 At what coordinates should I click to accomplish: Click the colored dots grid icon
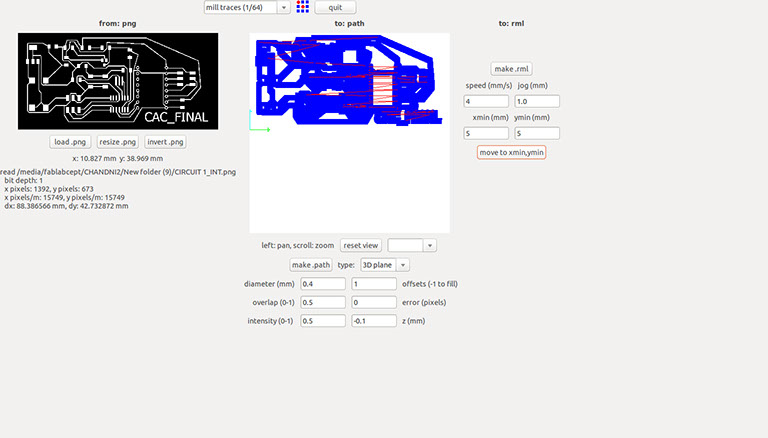tap(303, 7)
